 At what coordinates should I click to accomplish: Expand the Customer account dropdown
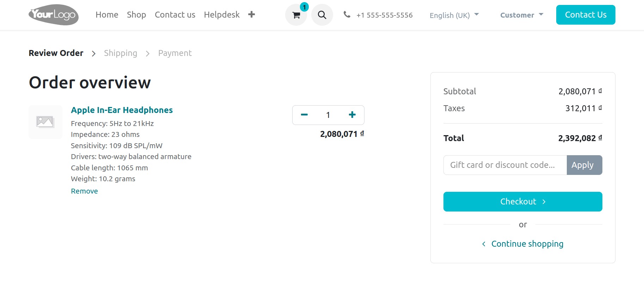click(x=522, y=15)
